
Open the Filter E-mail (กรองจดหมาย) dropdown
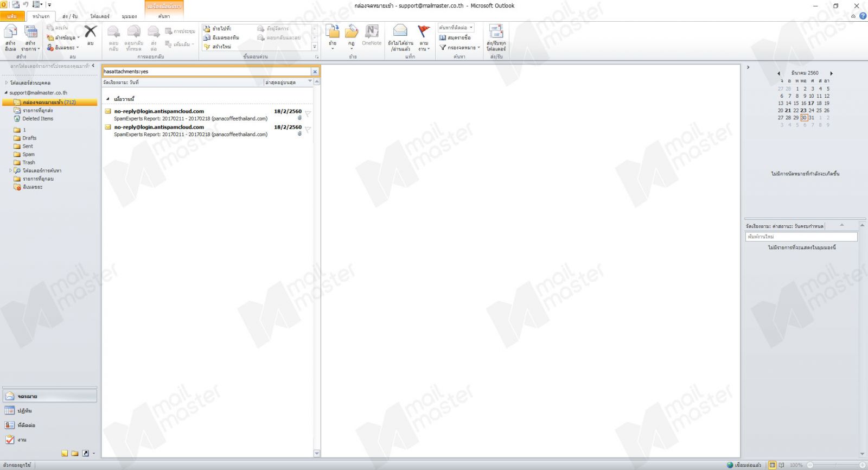pos(459,47)
